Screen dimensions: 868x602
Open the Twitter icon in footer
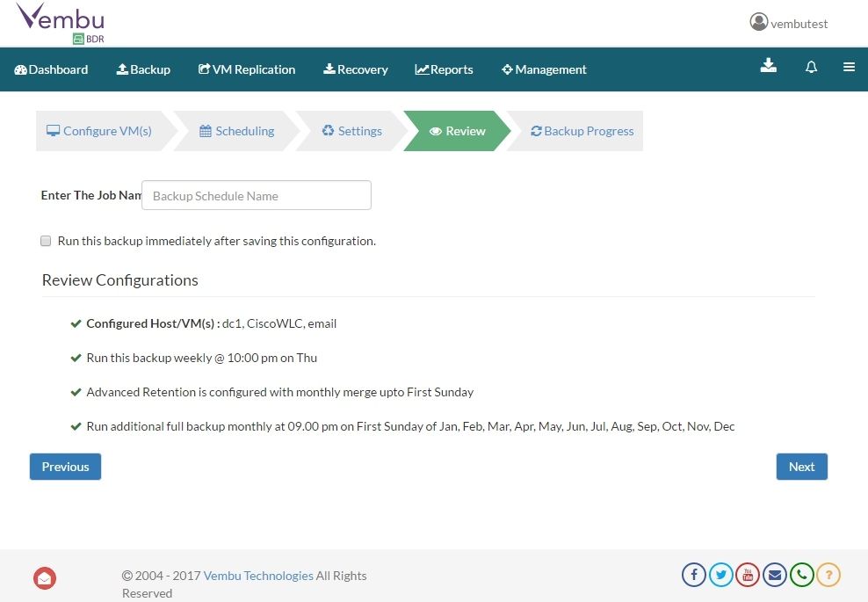pyautogui.click(x=720, y=575)
